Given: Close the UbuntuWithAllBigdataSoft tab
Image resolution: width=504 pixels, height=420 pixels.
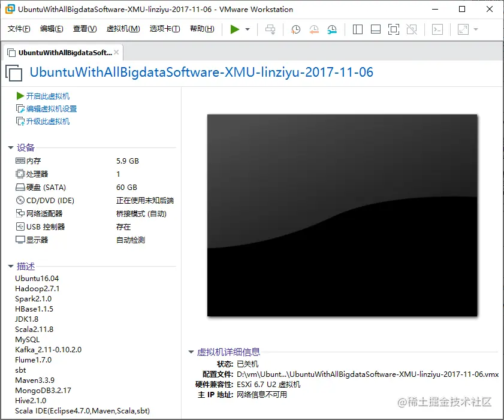Looking at the screenshot, I should [116, 52].
